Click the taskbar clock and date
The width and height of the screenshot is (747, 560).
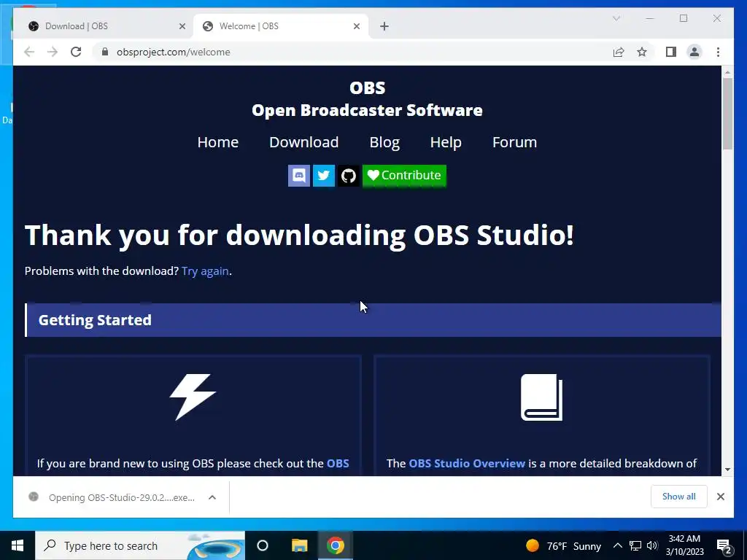[684, 545]
